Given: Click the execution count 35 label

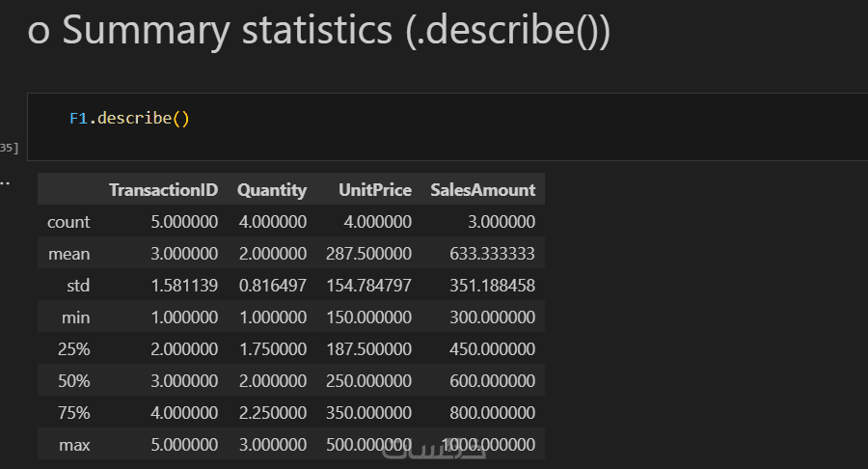Looking at the screenshot, I should (x=9, y=148).
